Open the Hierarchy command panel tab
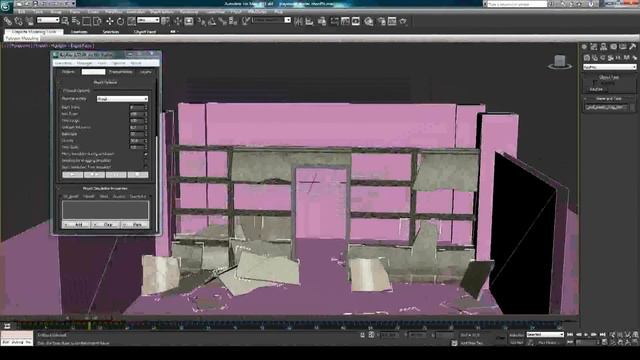Image resolution: width=640 pixels, height=360 pixels. pyautogui.click(x=604, y=47)
